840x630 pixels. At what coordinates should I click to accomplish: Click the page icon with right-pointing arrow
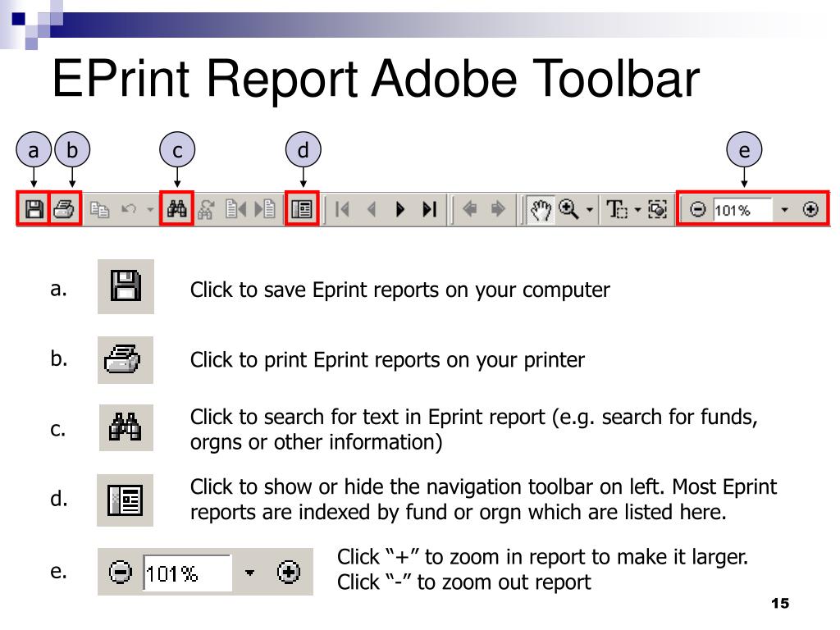[265, 209]
